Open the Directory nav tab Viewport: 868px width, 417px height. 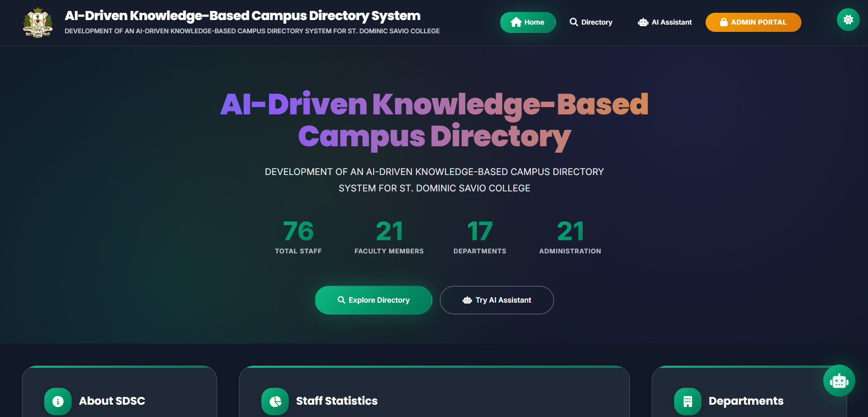pyautogui.click(x=591, y=22)
